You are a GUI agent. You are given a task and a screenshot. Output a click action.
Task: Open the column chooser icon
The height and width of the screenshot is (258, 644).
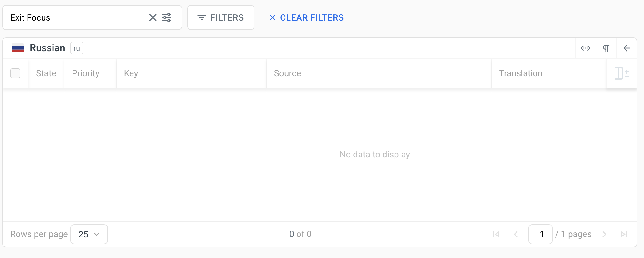[x=621, y=73]
